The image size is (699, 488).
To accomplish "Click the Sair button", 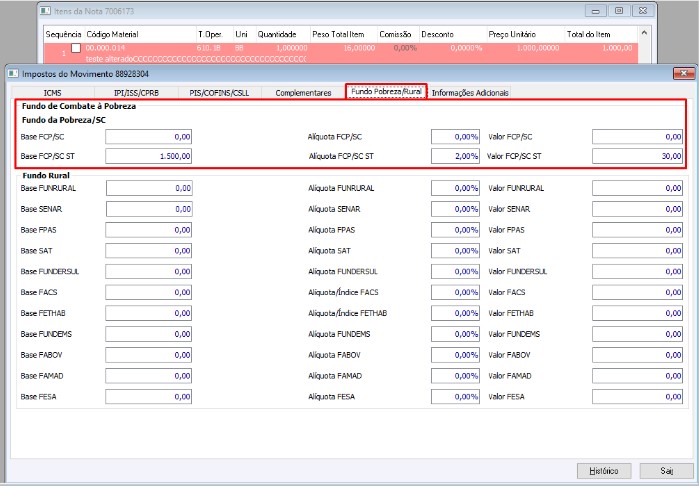I will coord(666,471).
